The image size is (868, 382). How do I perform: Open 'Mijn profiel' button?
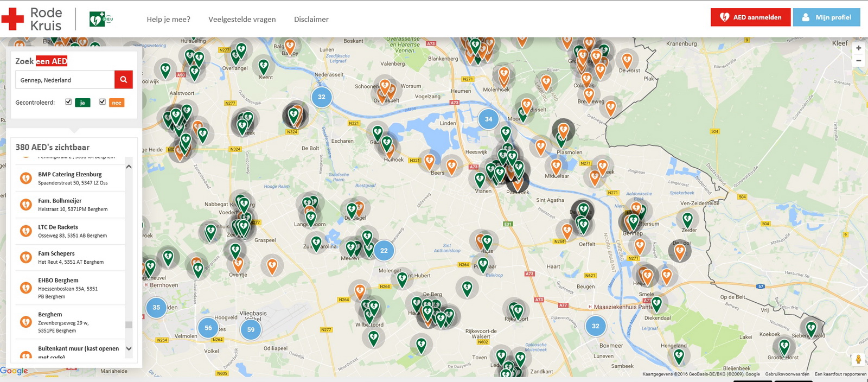coord(826,17)
